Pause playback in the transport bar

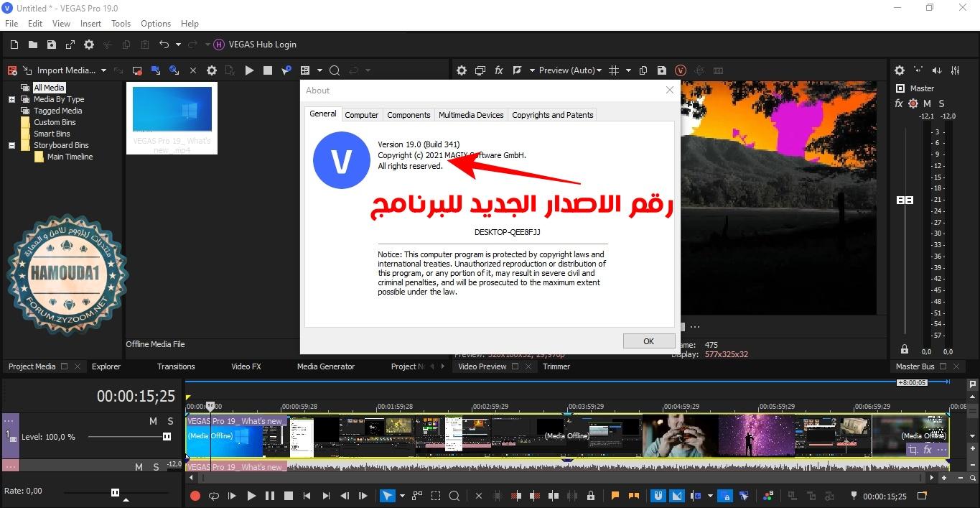click(x=270, y=496)
